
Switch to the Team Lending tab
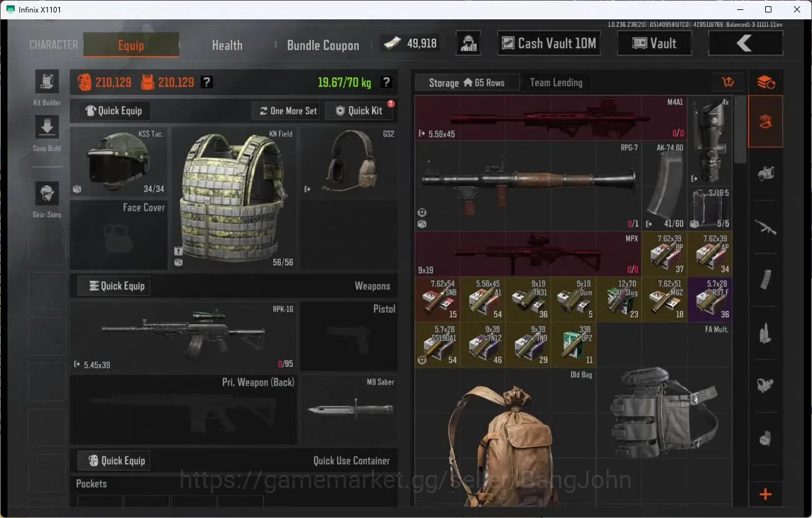(555, 82)
